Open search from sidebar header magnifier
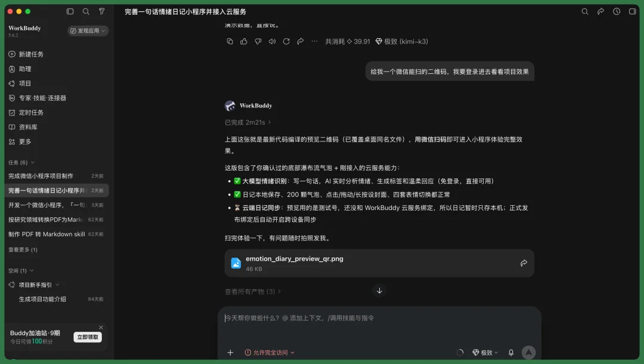This screenshot has height=364, width=644. pos(86,11)
